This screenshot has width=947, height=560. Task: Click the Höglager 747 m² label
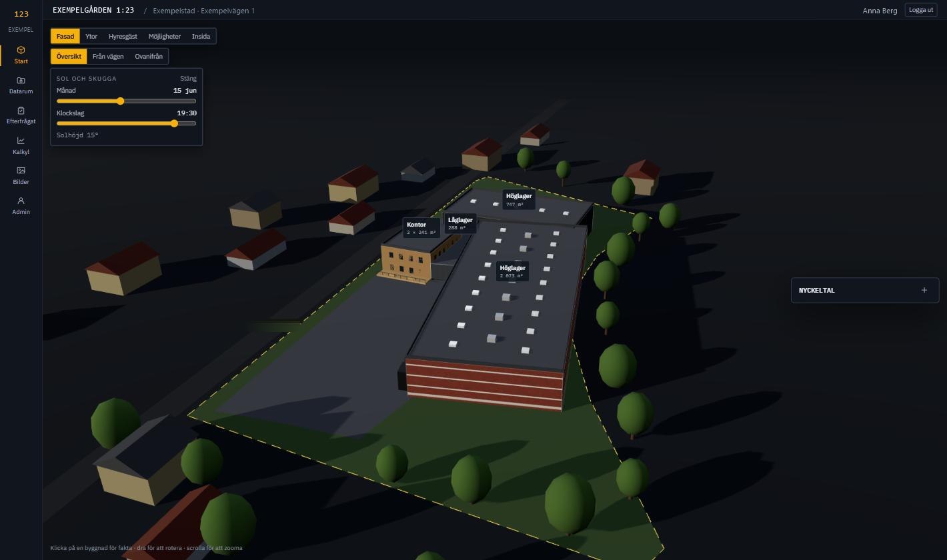(519, 200)
